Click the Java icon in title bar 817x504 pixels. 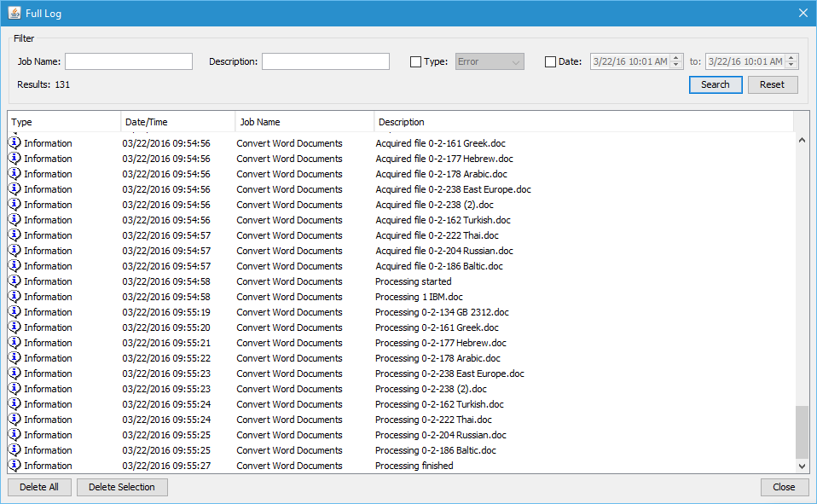[x=14, y=14]
